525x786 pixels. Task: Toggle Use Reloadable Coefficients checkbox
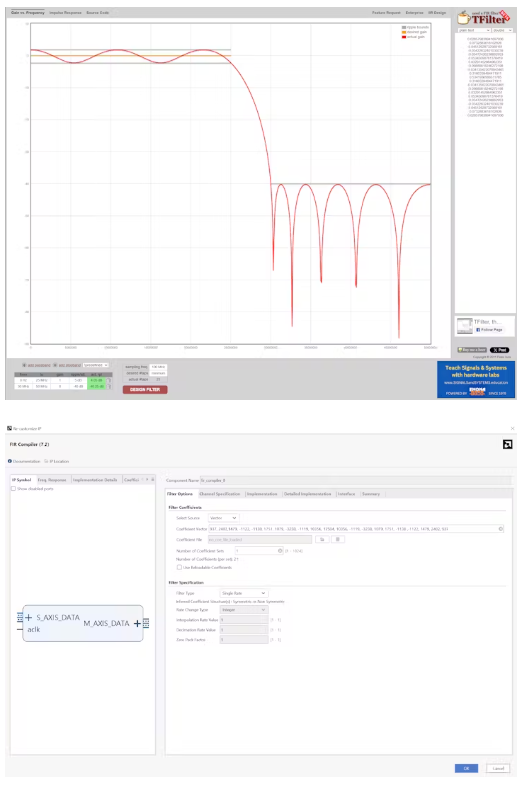coord(179,567)
